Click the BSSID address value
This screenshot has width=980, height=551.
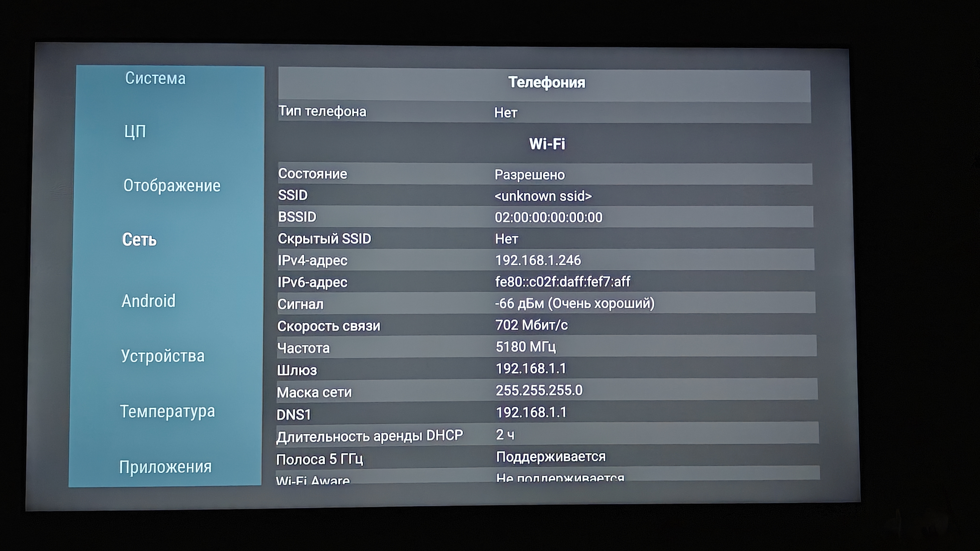[548, 217]
